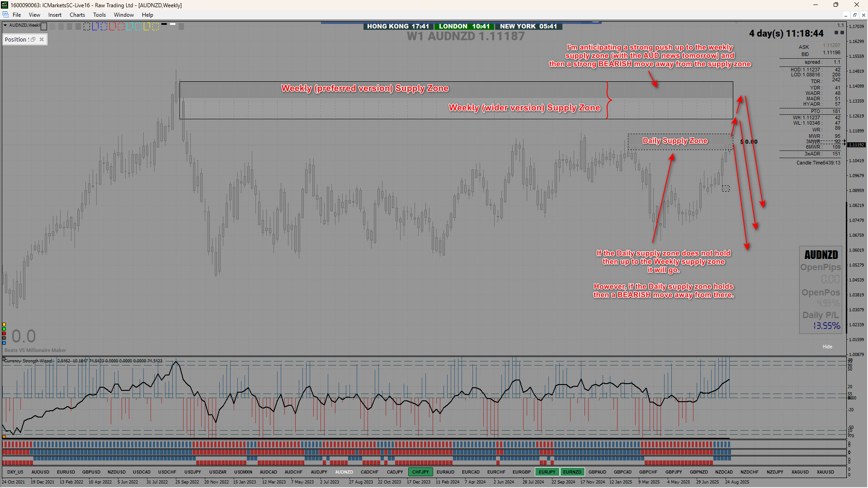Viewport: 868px width, 488px height.
Task: Float the Position panel with restore icon
Action: (x=33, y=39)
